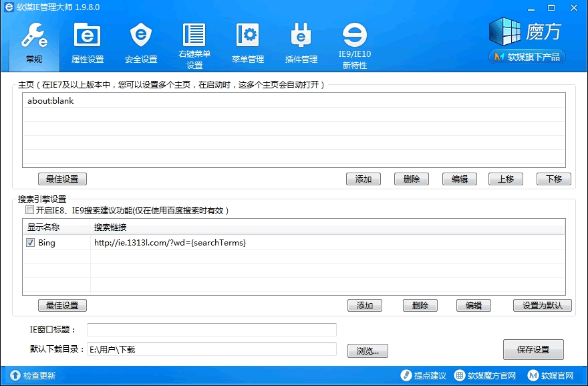Enable IE8/IE9 搜索建议功能 checkbox

29,210
